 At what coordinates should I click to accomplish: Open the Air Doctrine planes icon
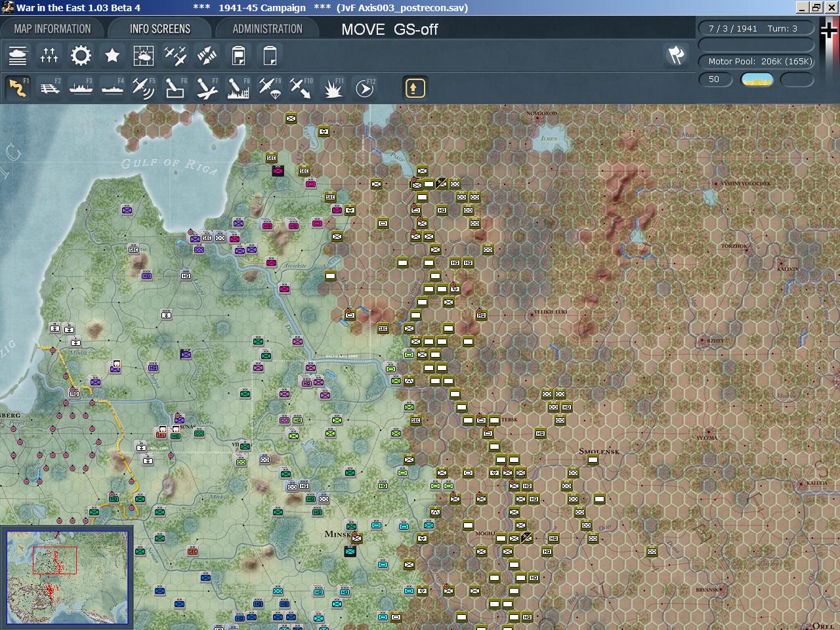click(175, 56)
